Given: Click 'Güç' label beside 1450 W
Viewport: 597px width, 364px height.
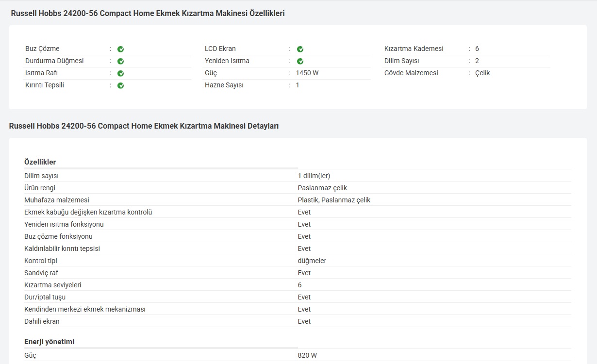Looking at the screenshot, I should pyautogui.click(x=211, y=73).
